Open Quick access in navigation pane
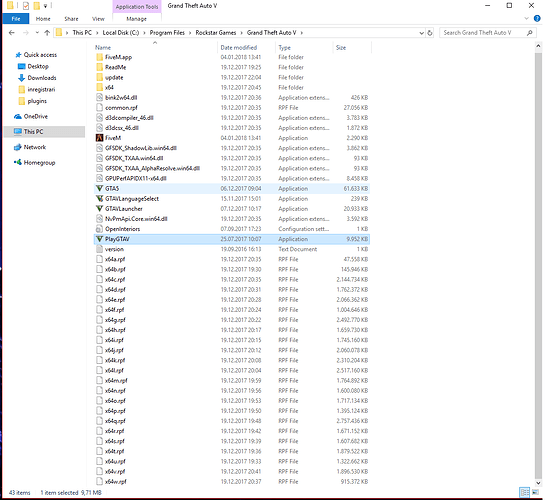Screen dimensions: 554x500 [40, 55]
